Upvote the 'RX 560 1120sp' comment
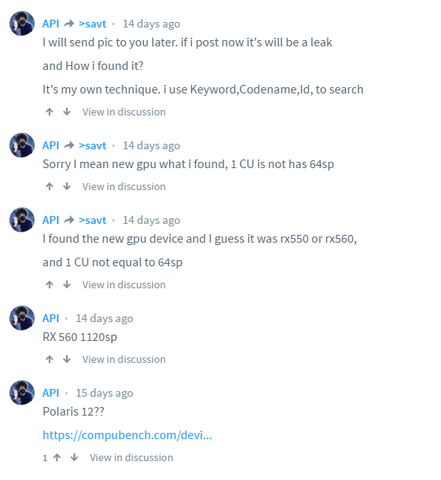The height and width of the screenshot is (480, 441). [49, 359]
